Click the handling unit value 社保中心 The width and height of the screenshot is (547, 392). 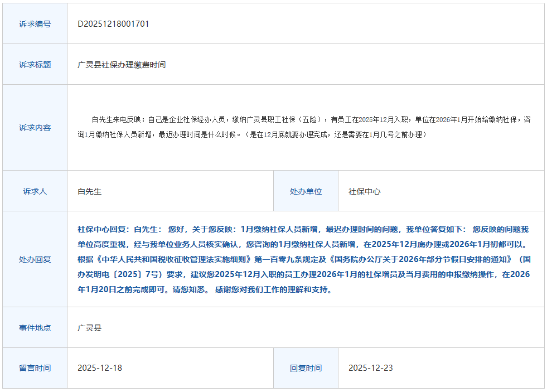pyautogui.click(x=365, y=191)
